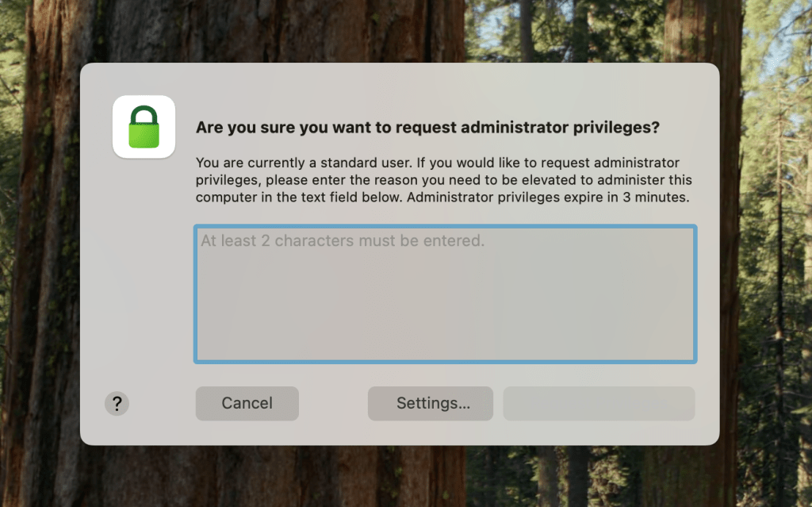Click the "Are you sure" dialog heading
The image size is (812, 507).
tap(428, 127)
